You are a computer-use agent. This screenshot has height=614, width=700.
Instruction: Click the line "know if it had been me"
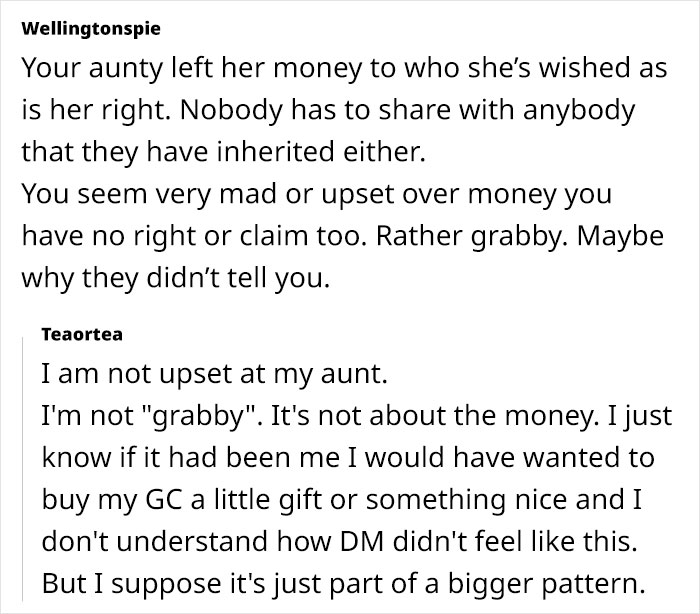[347, 459]
